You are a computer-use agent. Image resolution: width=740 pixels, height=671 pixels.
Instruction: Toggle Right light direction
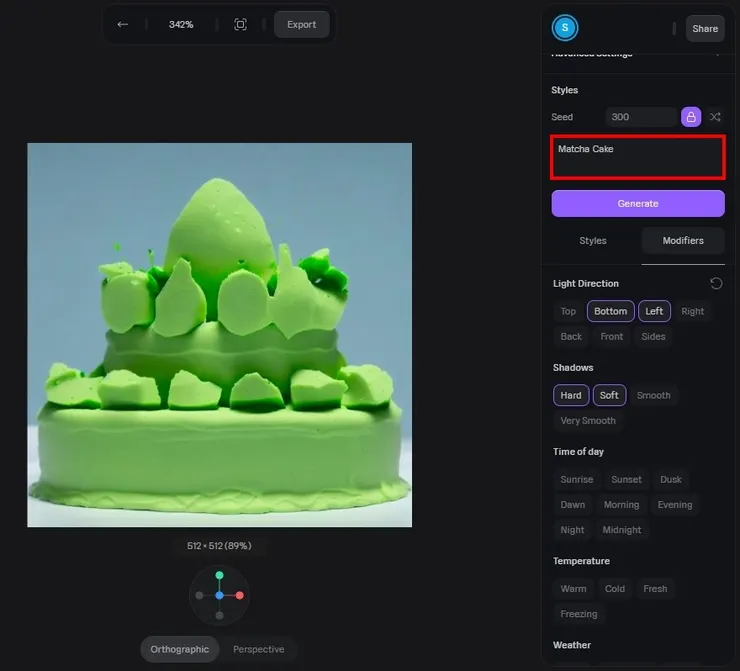tap(692, 311)
